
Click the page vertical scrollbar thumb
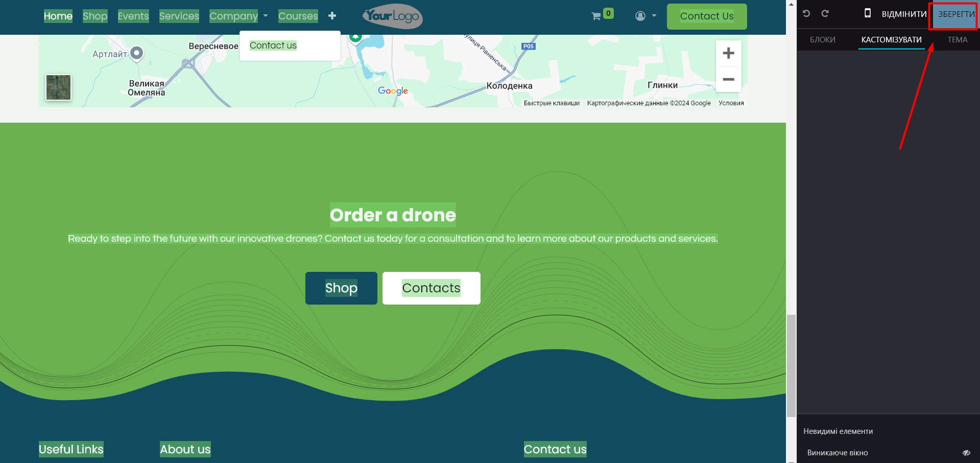(x=791, y=365)
